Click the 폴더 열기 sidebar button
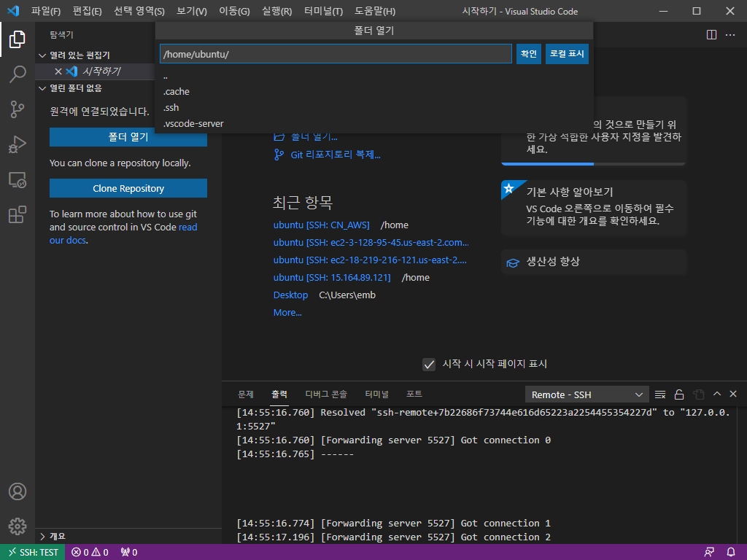 tap(128, 137)
